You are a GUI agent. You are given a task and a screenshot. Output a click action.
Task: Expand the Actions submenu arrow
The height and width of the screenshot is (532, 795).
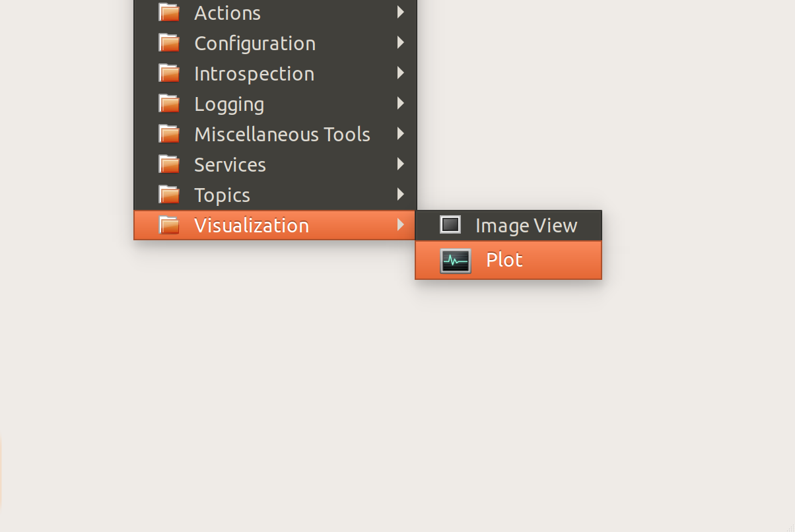tap(401, 12)
